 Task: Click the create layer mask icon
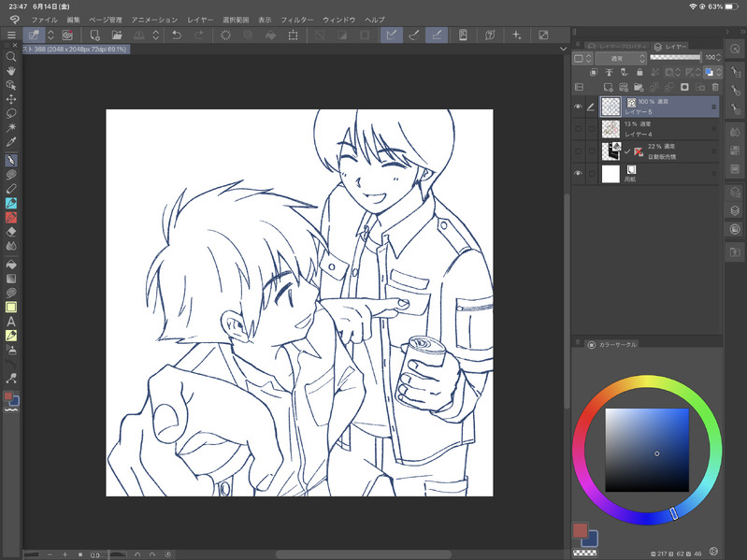point(684,87)
